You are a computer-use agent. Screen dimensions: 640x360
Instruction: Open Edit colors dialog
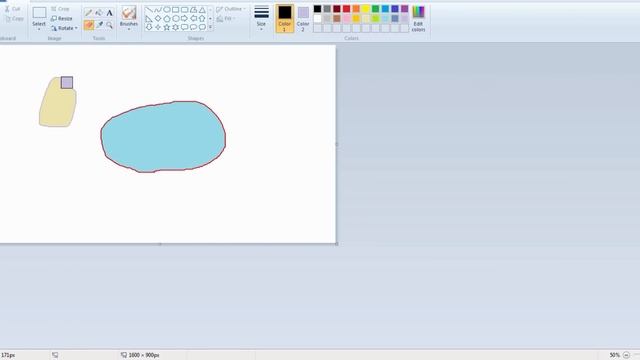(x=418, y=19)
